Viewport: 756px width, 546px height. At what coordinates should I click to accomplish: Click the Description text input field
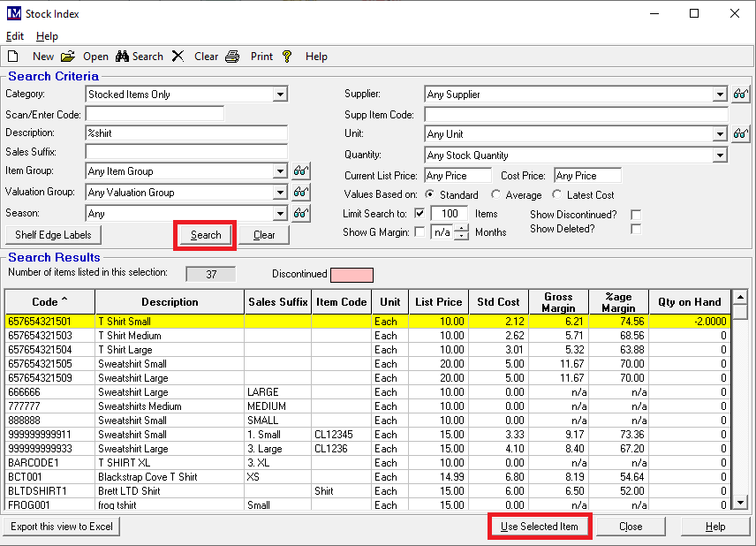coord(186,133)
